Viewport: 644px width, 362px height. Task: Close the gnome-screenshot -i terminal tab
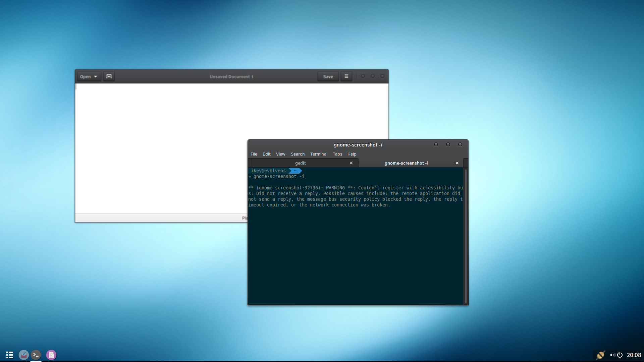457,163
